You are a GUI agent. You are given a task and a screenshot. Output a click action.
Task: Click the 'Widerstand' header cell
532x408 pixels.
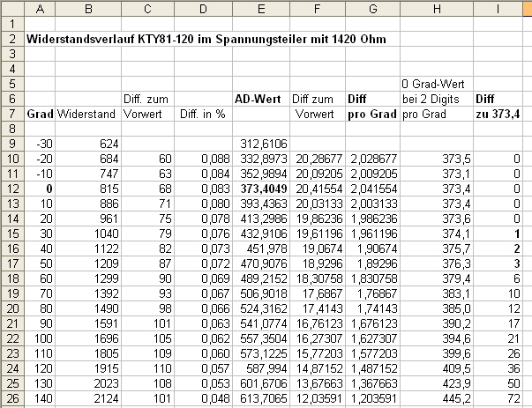[x=88, y=114]
